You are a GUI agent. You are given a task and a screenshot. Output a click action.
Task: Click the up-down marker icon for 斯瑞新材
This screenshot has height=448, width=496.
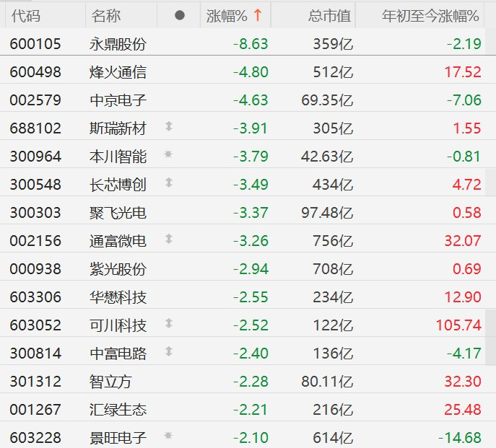point(169,126)
